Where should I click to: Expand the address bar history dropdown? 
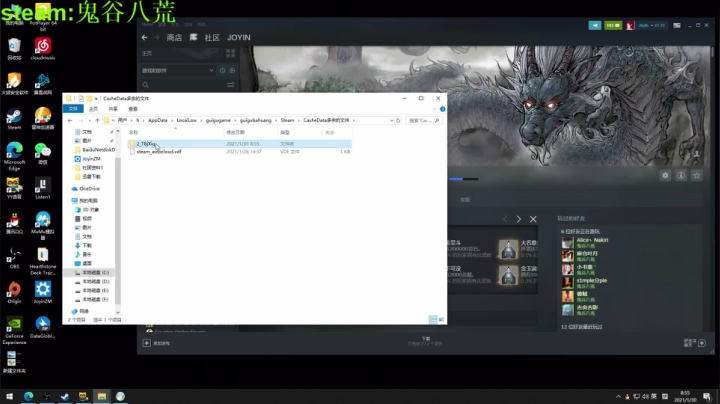tap(391, 121)
